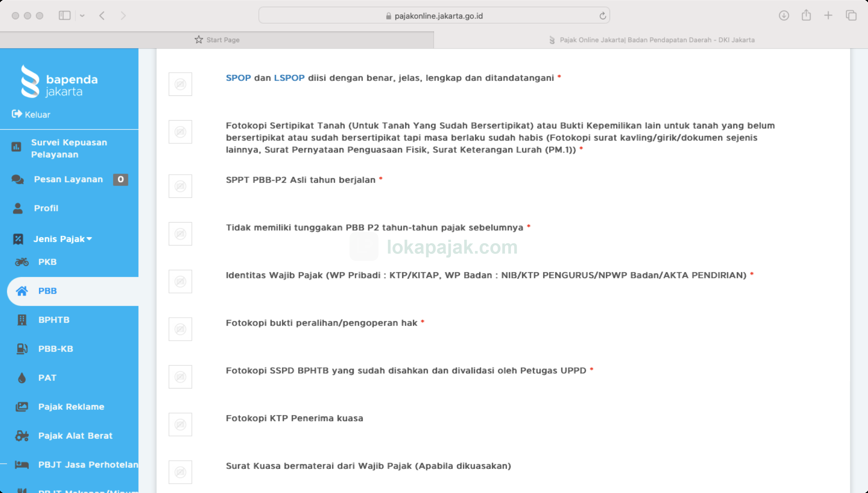Open Survei Kepuasan Pelayanan link

pos(69,148)
